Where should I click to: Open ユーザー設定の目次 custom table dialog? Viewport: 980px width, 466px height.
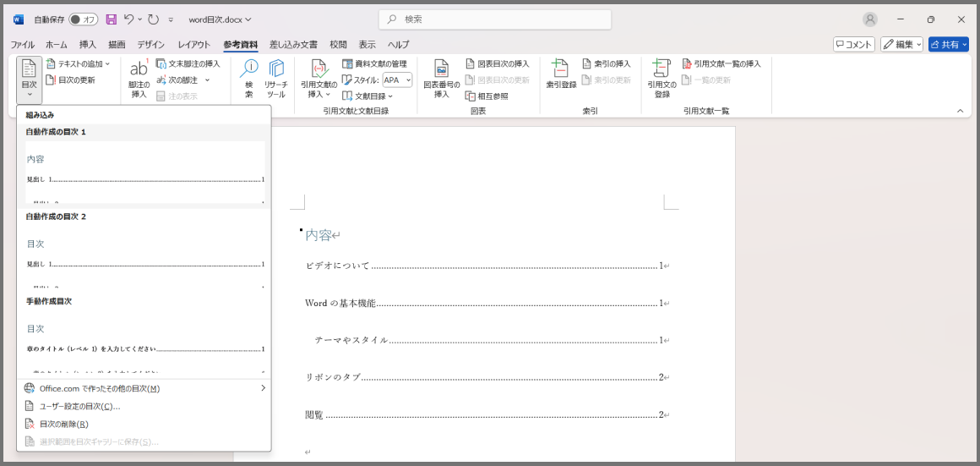pos(144,407)
